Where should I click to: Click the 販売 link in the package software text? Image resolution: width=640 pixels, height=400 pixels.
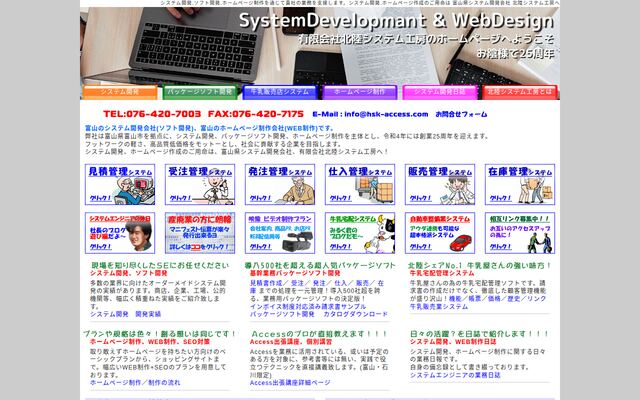click(362, 283)
